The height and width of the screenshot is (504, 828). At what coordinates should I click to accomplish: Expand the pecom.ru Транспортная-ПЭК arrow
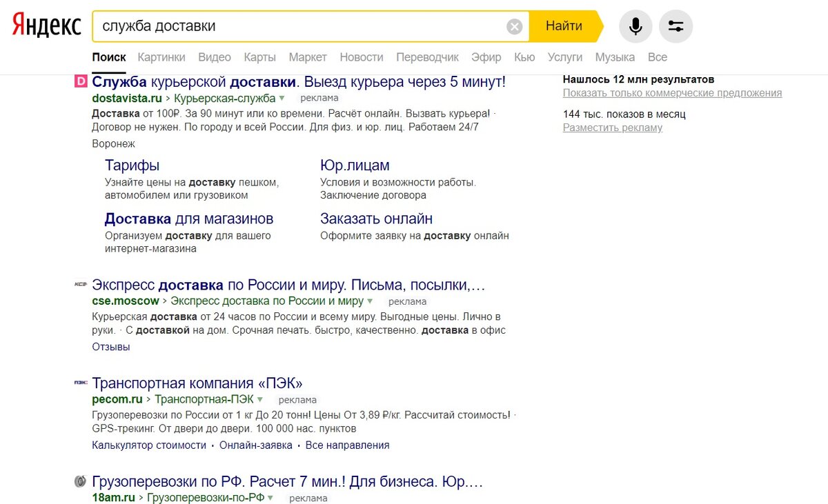260,399
